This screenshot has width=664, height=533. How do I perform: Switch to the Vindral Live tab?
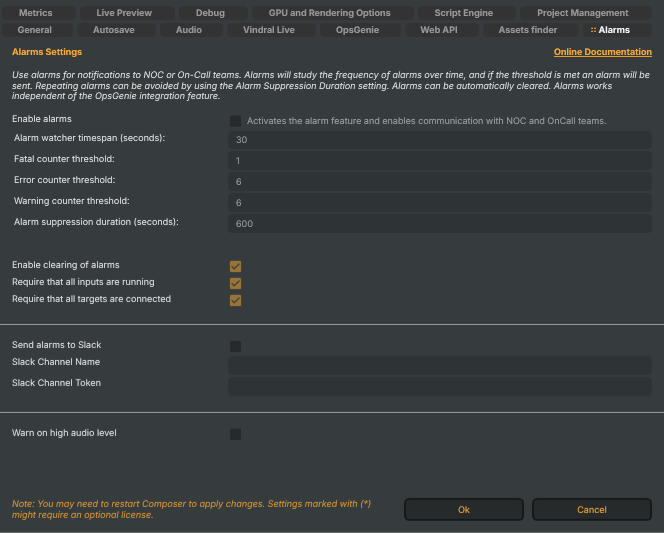tap(271, 30)
